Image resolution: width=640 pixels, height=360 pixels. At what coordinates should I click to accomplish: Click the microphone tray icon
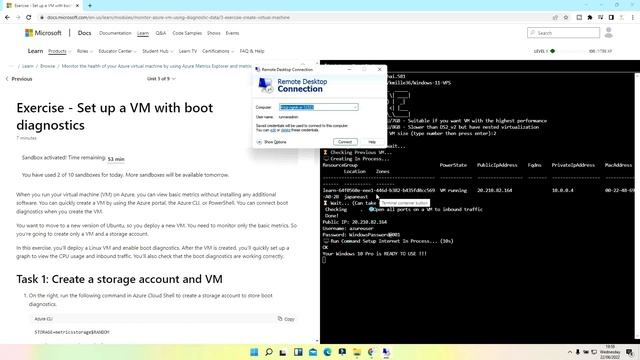tap(578, 352)
